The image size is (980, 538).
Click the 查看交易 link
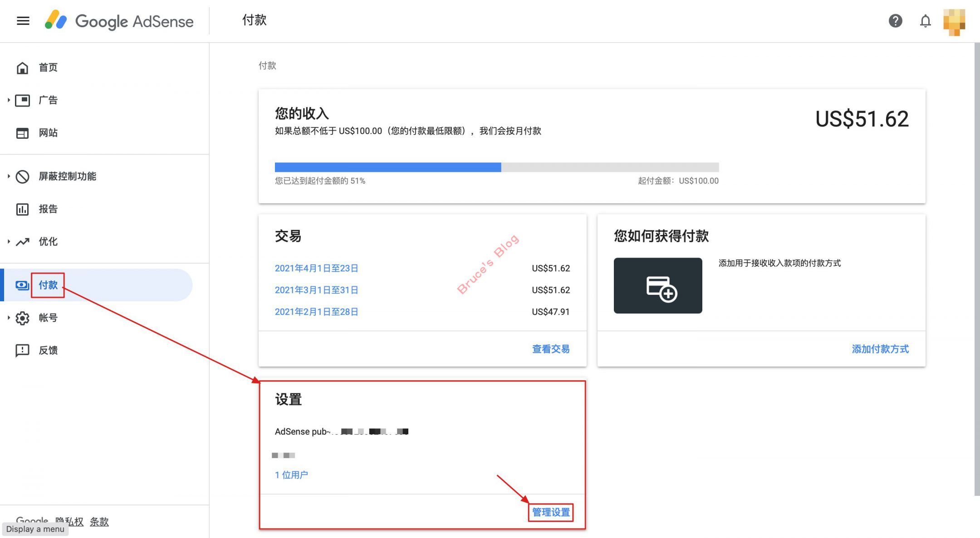coord(551,349)
